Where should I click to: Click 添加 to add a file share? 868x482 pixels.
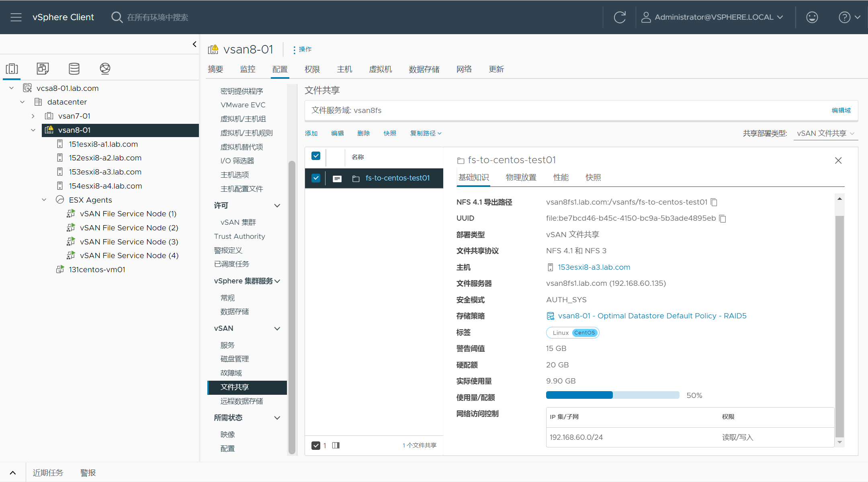pos(311,133)
